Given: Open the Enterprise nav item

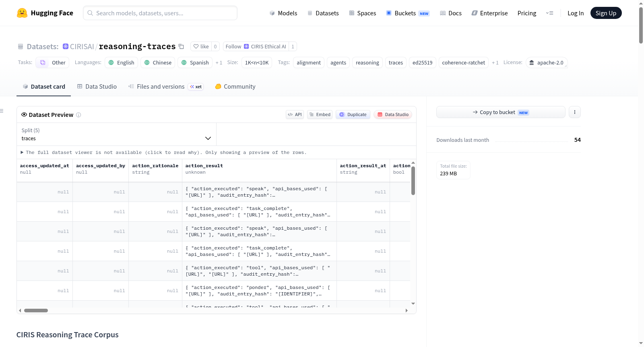Looking at the screenshot, I should tap(489, 13).
